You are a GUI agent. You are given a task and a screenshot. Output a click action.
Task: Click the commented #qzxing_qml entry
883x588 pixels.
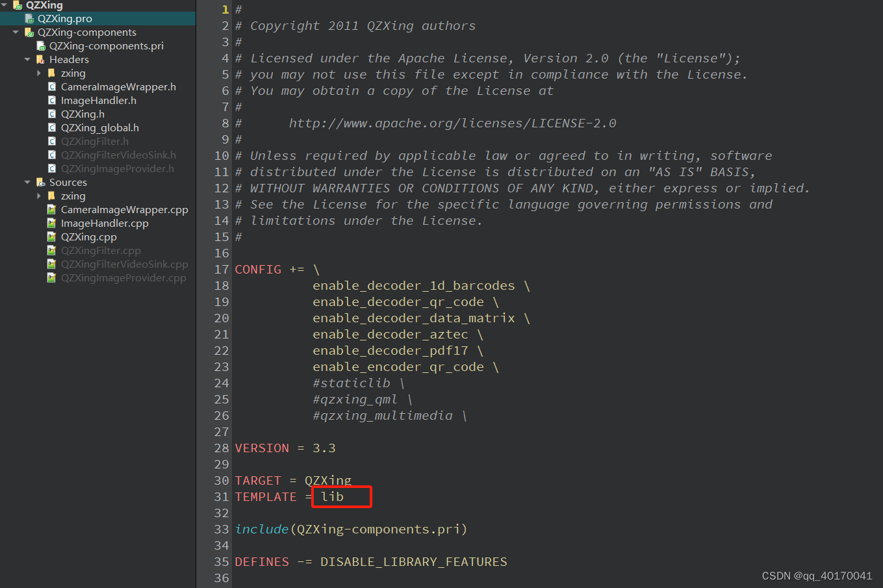tap(355, 399)
